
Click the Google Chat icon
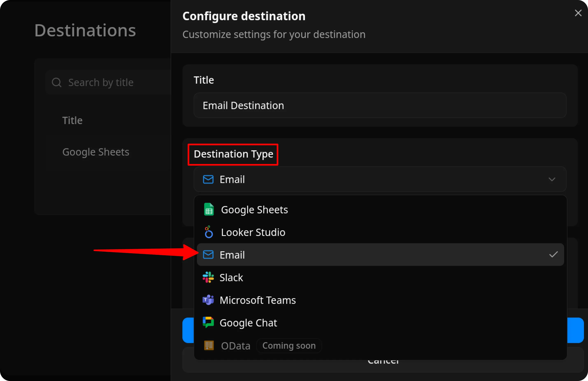click(208, 322)
